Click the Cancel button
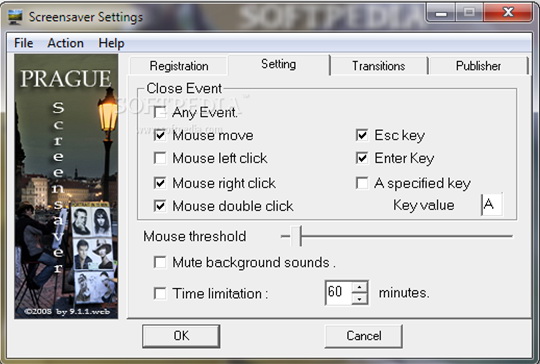The image size is (540, 364). [364, 336]
